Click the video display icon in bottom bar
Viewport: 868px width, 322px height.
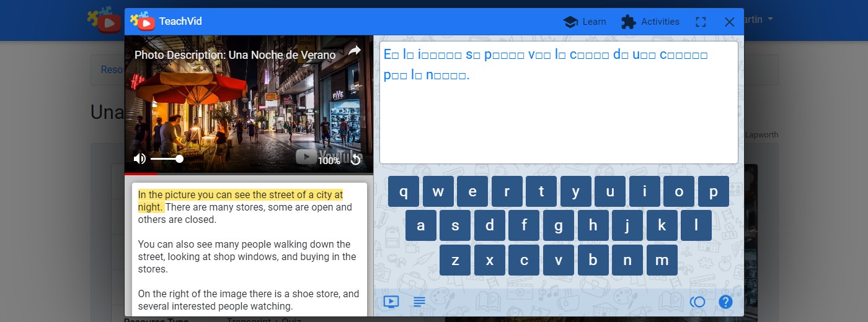391,302
